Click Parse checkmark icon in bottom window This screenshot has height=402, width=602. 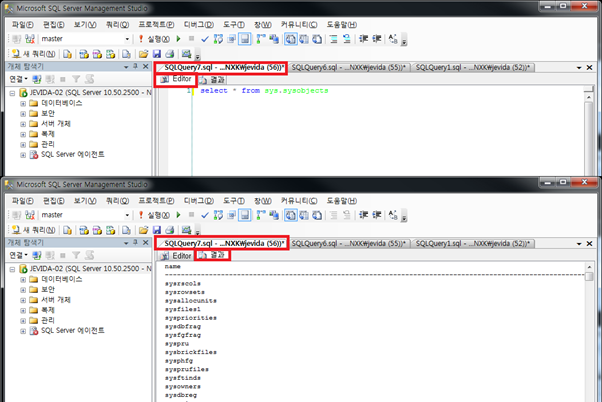coord(205,215)
